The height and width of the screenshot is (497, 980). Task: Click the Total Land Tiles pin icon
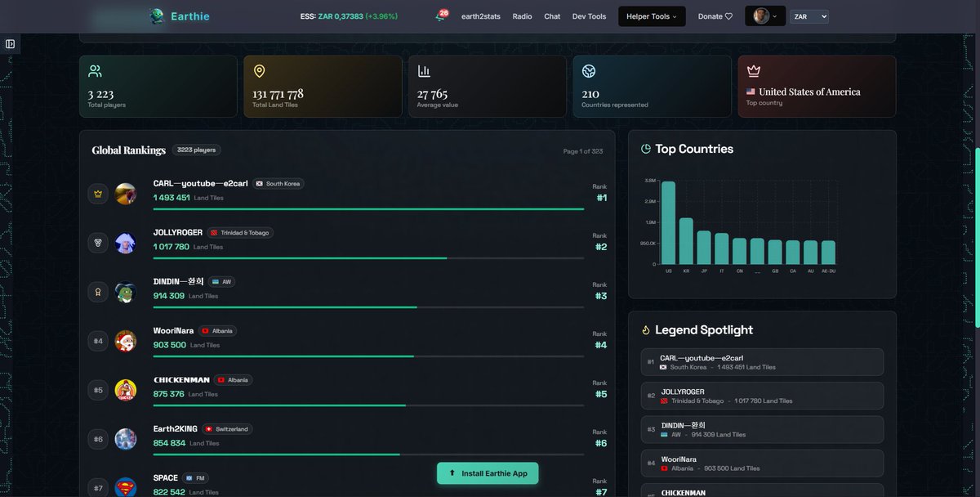click(x=260, y=71)
